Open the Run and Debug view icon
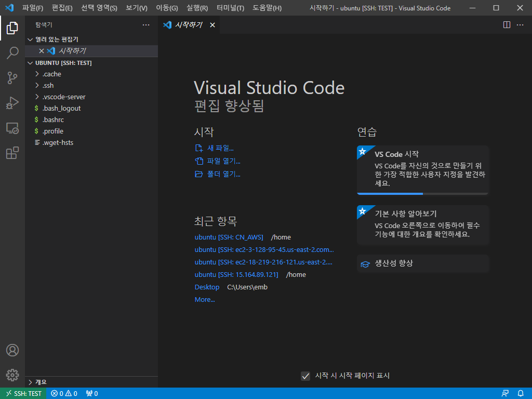Image resolution: width=532 pixels, height=399 pixels. click(12, 103)
